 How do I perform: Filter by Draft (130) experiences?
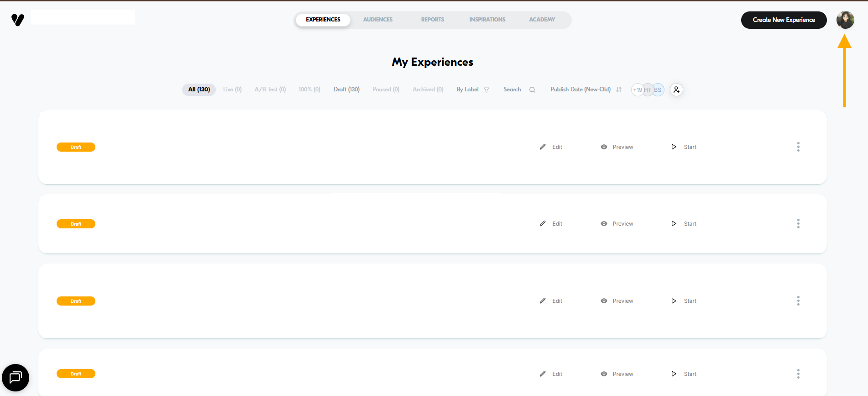click(x=346, y=90)
